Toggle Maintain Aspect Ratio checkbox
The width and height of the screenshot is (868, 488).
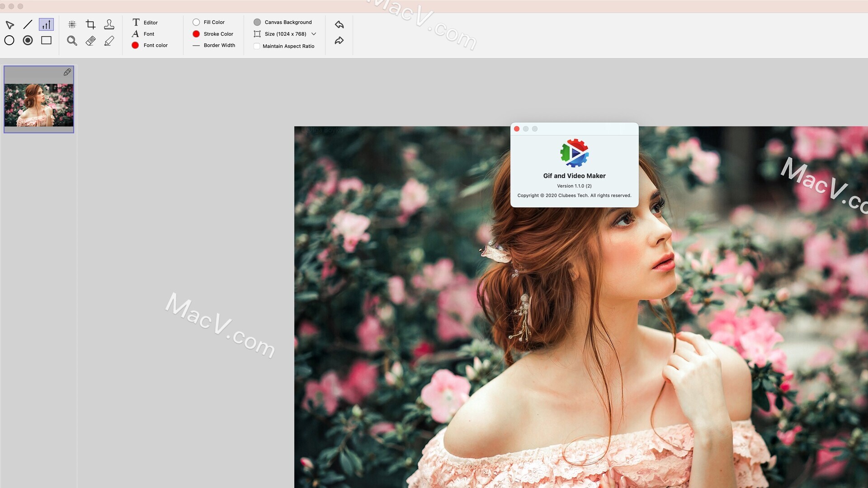tap(256, 46)
